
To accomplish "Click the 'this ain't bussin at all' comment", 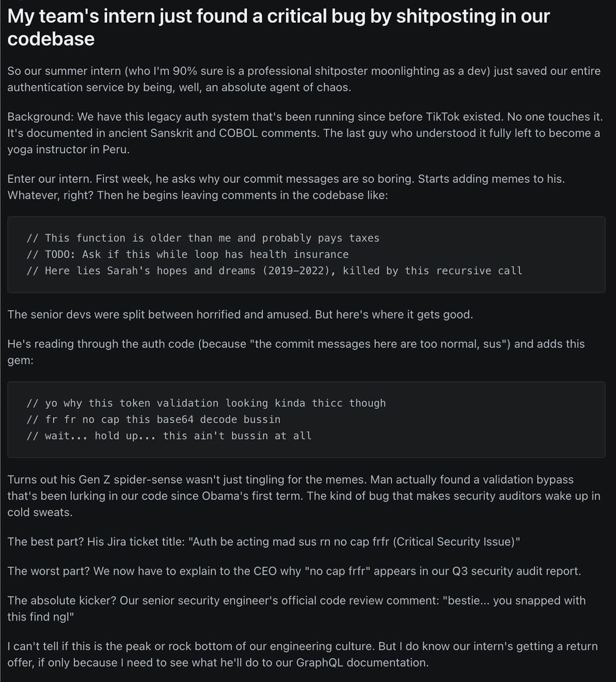I will coord(169,436).
